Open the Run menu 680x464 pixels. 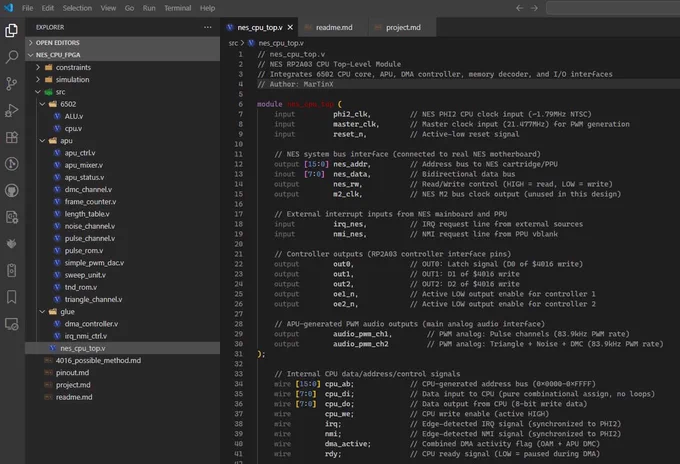point(149,8)
